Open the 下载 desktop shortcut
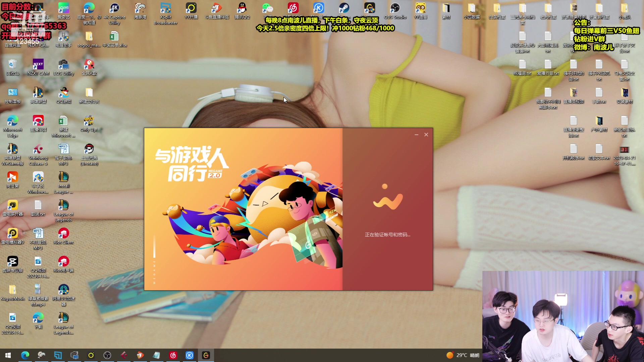The width and height of the screenshot is (644, 362). 38,320
